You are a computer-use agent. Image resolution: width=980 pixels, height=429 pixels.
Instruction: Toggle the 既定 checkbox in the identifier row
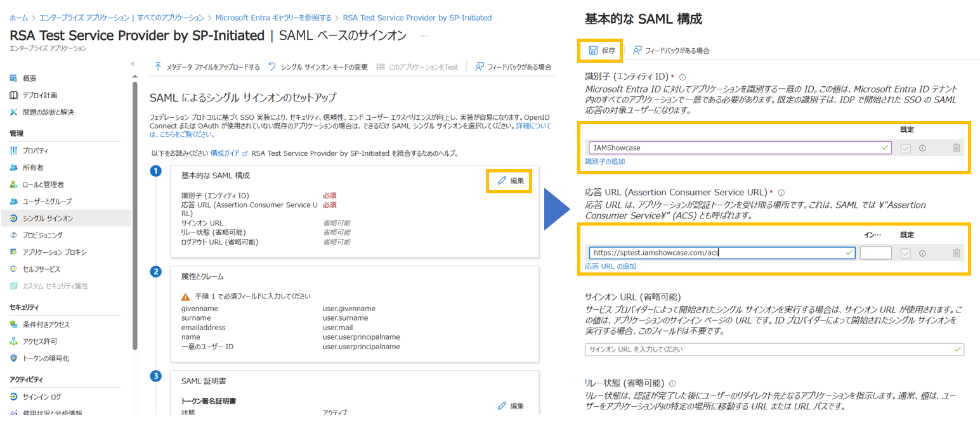point(906,148)
